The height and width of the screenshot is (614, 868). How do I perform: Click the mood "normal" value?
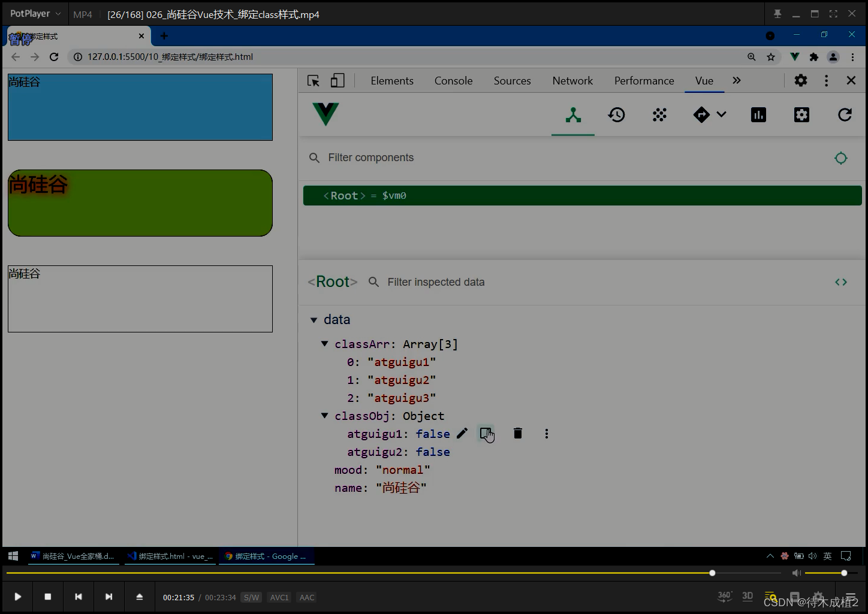[403, 470]
